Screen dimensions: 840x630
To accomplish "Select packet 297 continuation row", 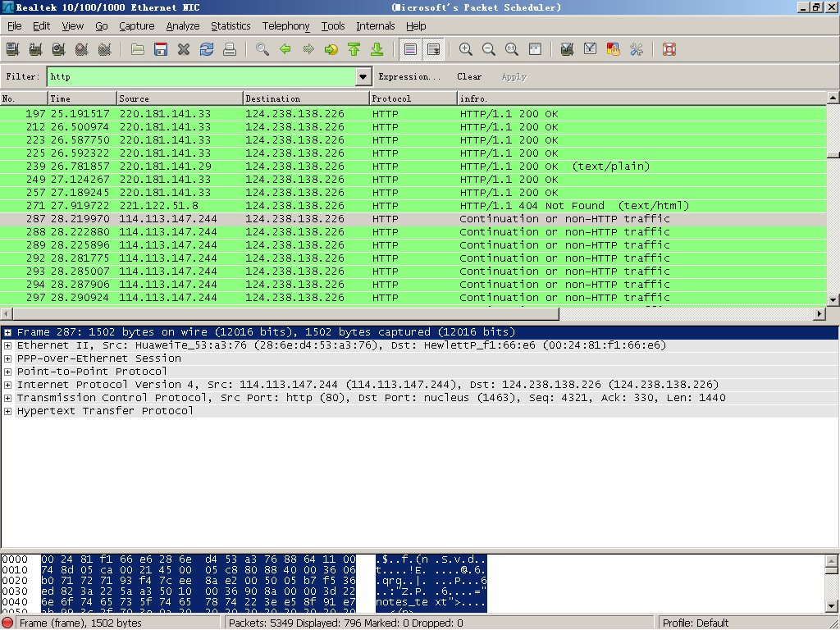I will [413, 297].
